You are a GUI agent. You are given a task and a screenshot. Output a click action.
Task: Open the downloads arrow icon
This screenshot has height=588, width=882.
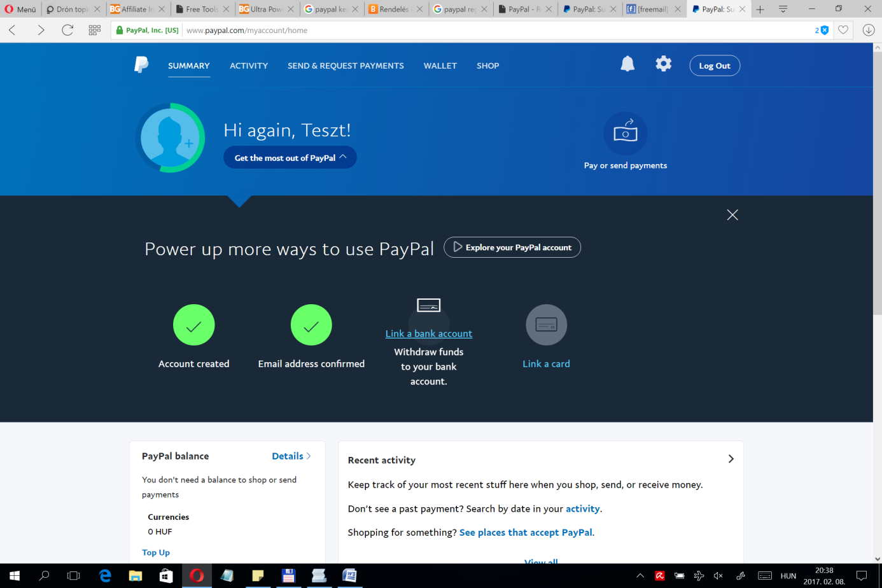click(x=868, y=30)
